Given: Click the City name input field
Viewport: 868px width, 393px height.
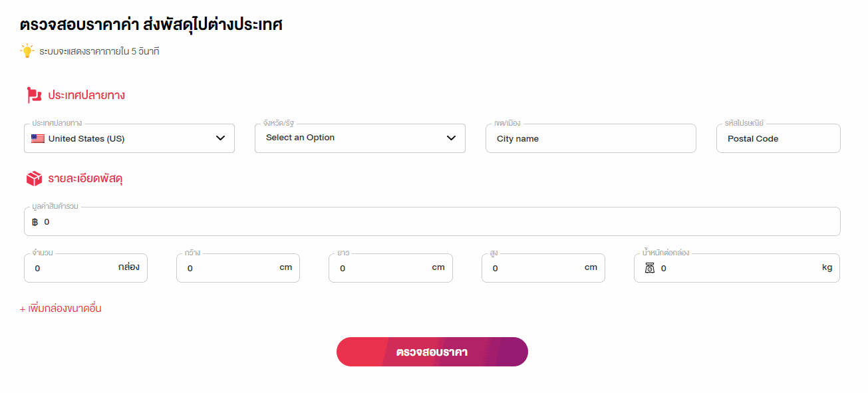Looking at the screenshot, I should [x=591, y=138].
